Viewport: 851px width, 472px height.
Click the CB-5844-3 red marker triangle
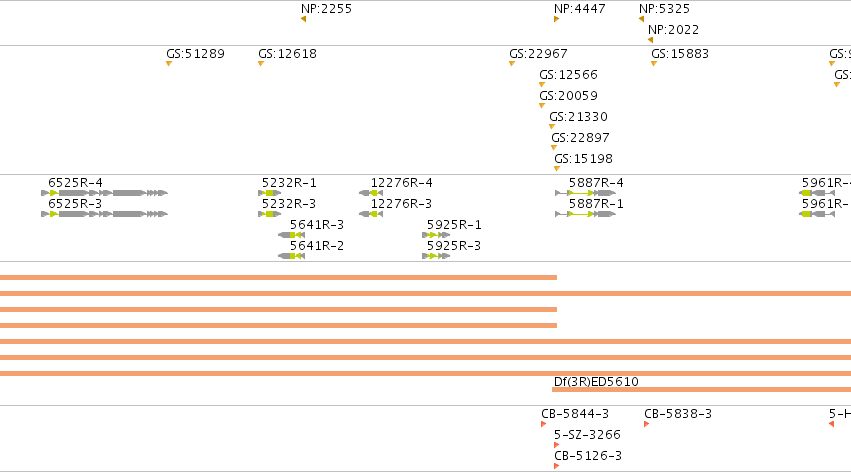click(x=543, y=424)
